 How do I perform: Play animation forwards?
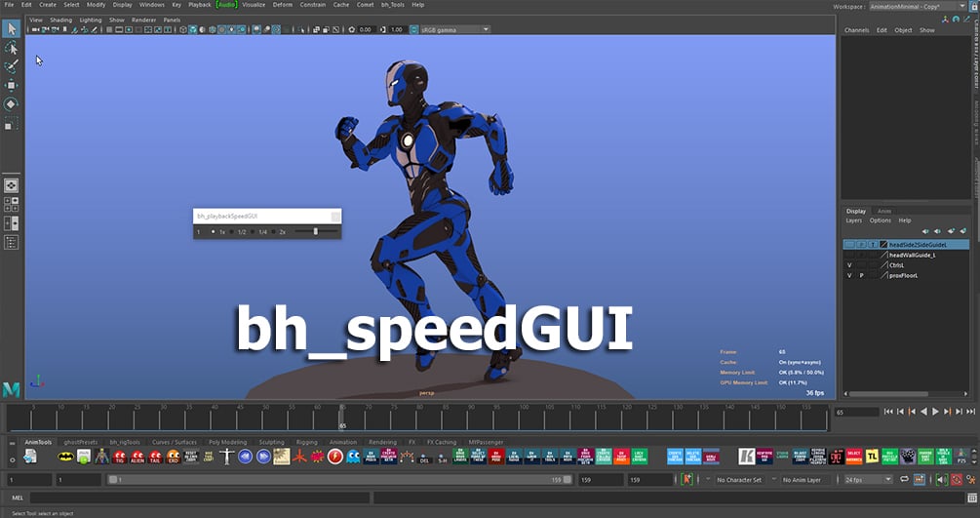(x=935, y=412)
